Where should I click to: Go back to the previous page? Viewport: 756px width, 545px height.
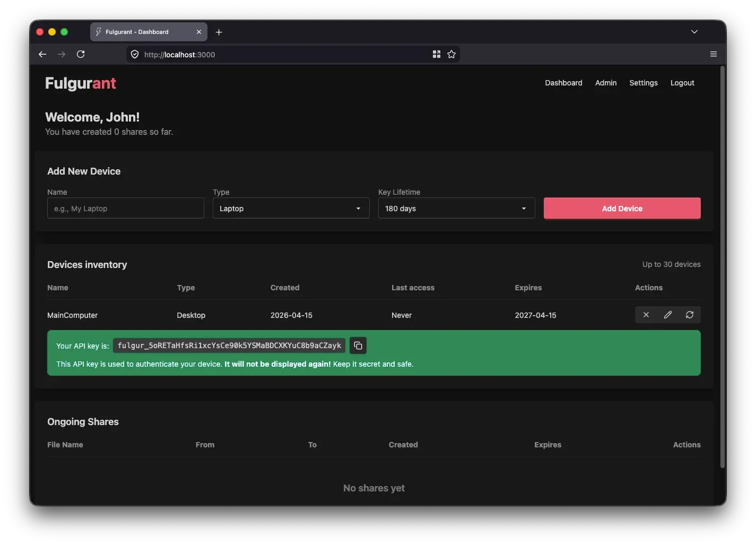tap(42, 54)
